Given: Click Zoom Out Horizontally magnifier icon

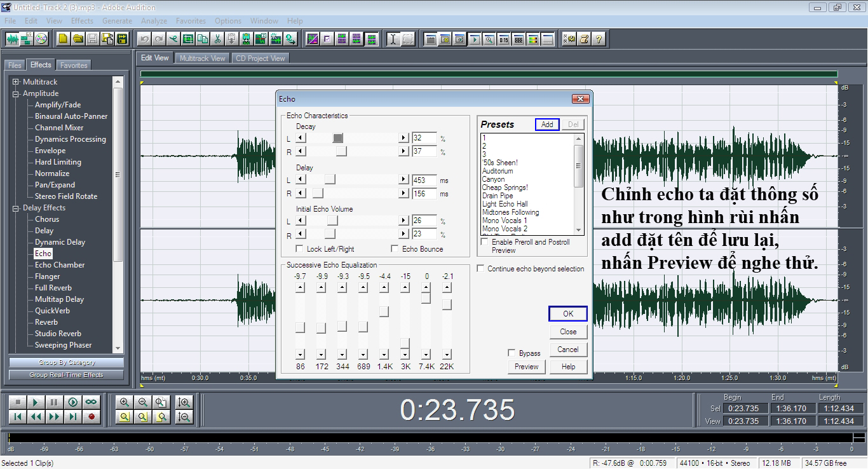Looking at the screenshot, I should tap(143, 402).
